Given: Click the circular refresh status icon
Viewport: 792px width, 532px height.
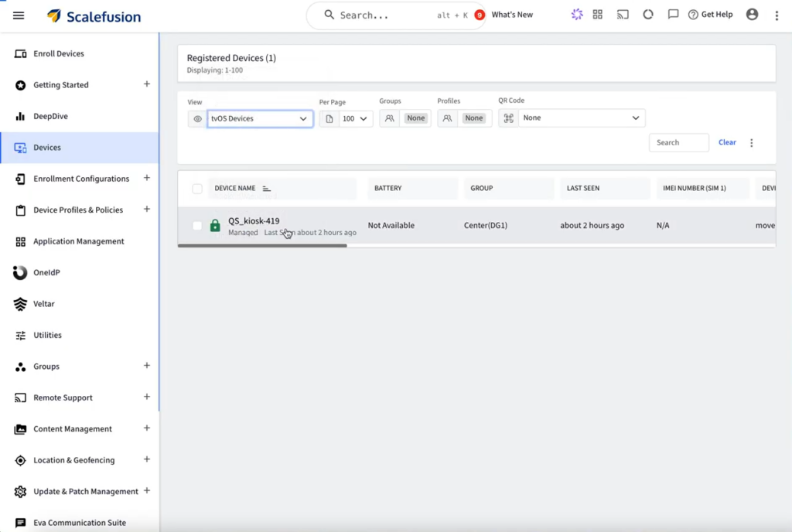Looking at the screenshot, I should click(x=648, y=15).
